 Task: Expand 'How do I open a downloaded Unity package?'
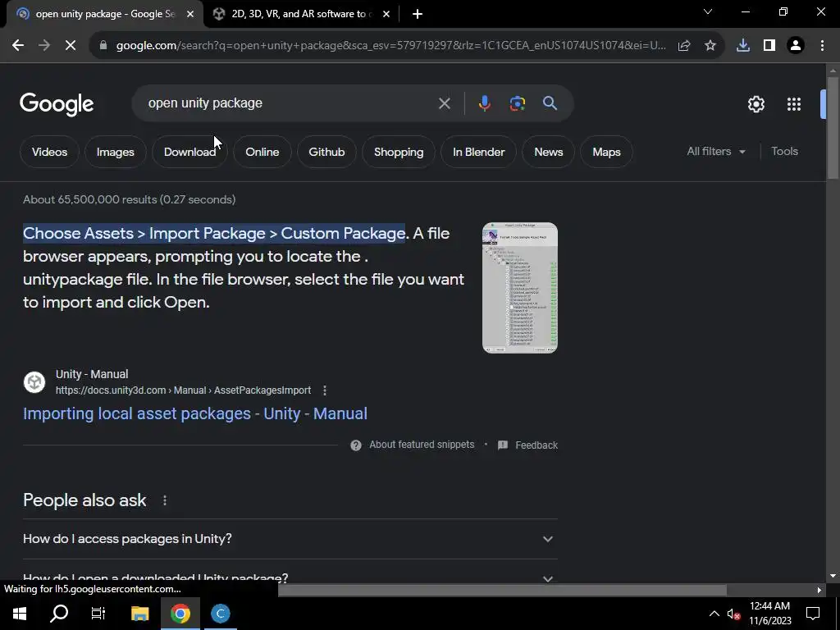[x=290, y=578]
